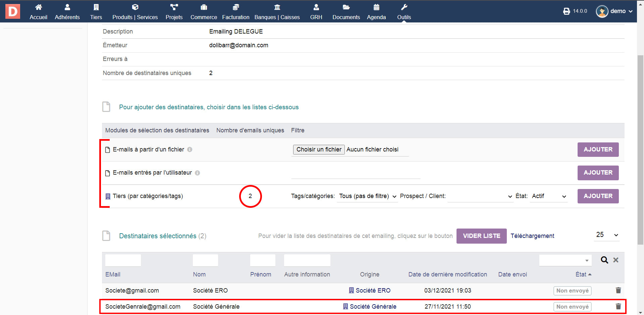Screen dimensions: 644x315
Task: Click the Dolibarr logo icon
Action: click(13, 11)
